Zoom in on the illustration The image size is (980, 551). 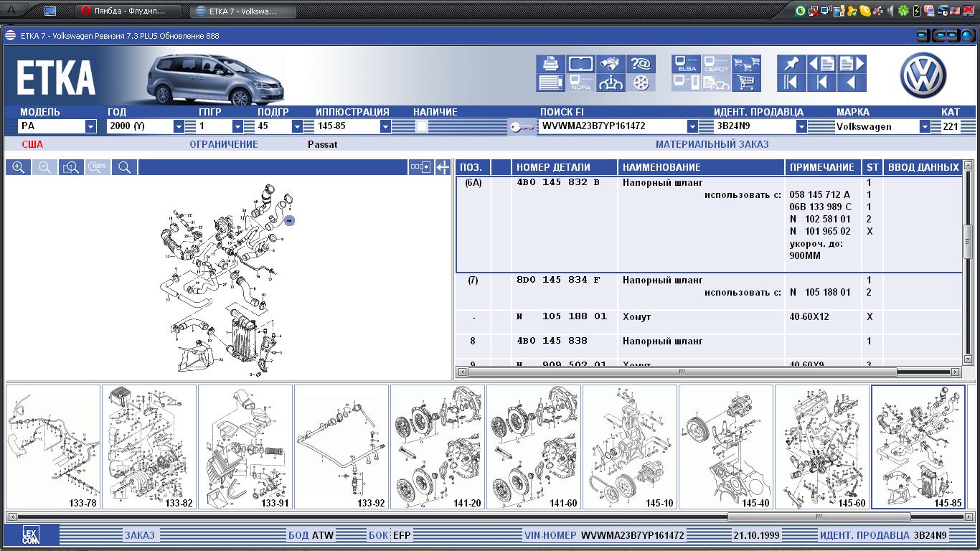(x=19, y=167)
